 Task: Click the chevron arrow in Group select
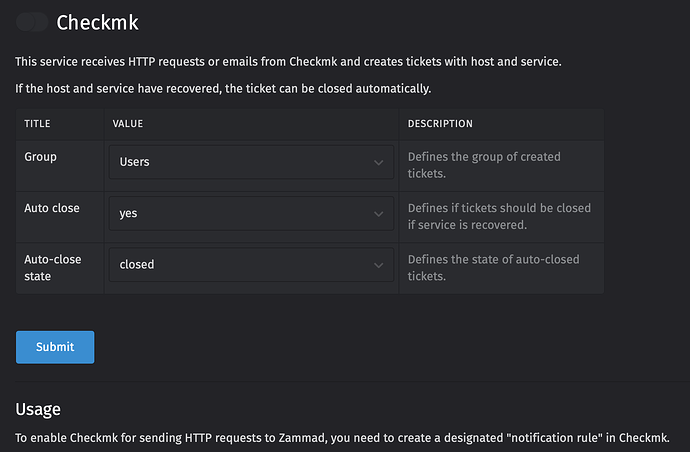pyautogui.click(x=378, y=162)
